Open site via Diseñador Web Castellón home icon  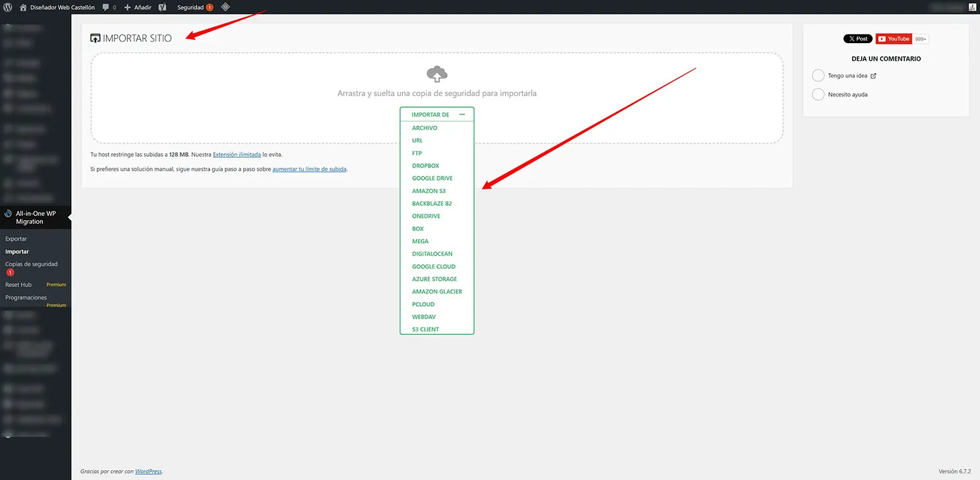click(24, 7)
